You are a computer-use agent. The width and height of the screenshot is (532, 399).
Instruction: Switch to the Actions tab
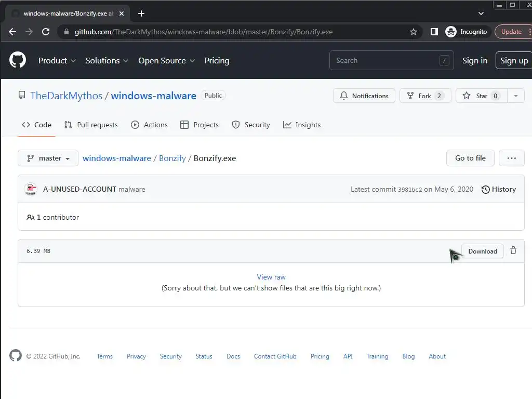click(x=149, y=125)
